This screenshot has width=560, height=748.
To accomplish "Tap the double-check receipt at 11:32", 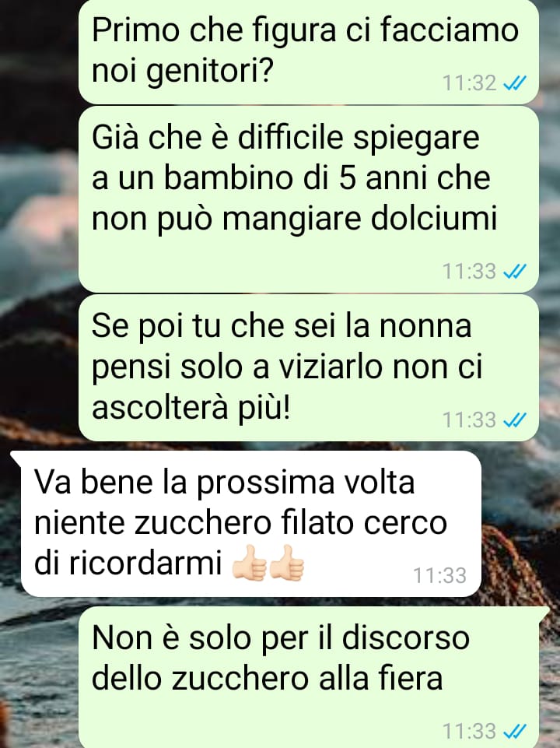I will [514, 83].
